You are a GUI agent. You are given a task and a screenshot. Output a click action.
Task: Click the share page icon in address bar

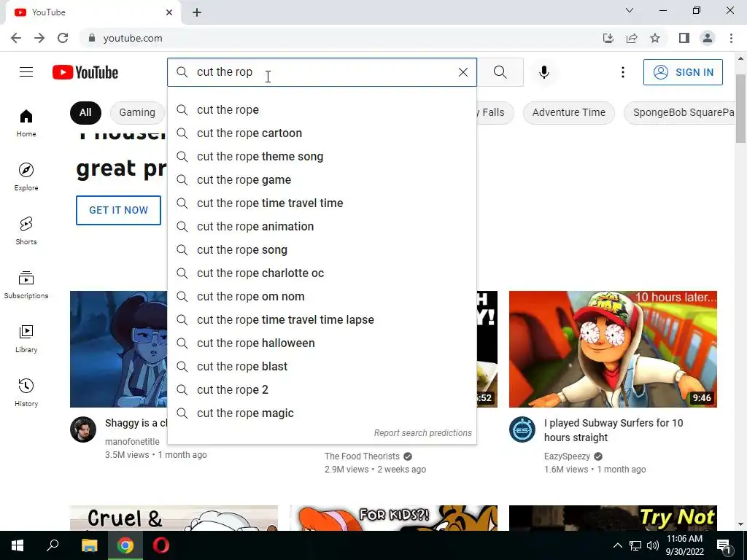pyautogui.click(x=632, y=38)
